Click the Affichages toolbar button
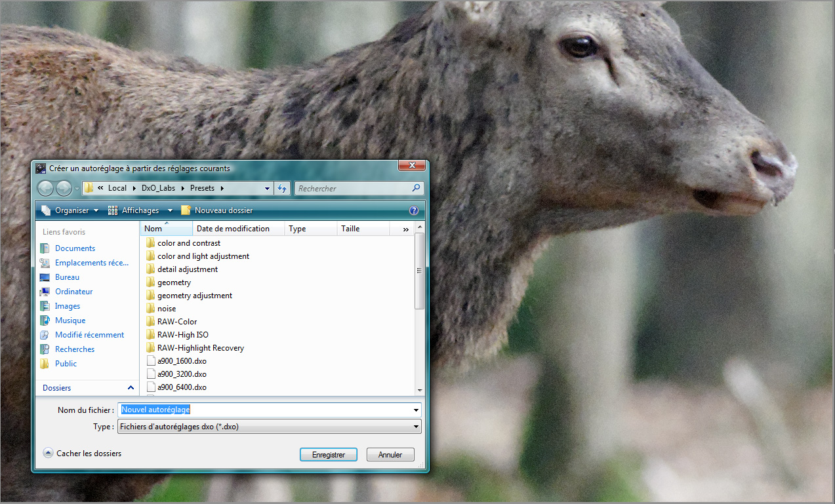The image size is (835, 504). [134, 210]
